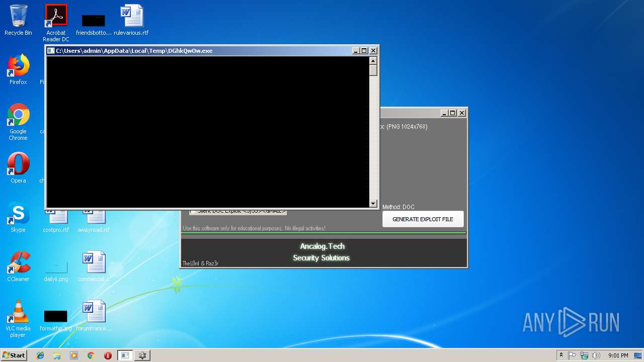Select formathp.jpg image file
The image size is (644, 362).
point(56,320)
